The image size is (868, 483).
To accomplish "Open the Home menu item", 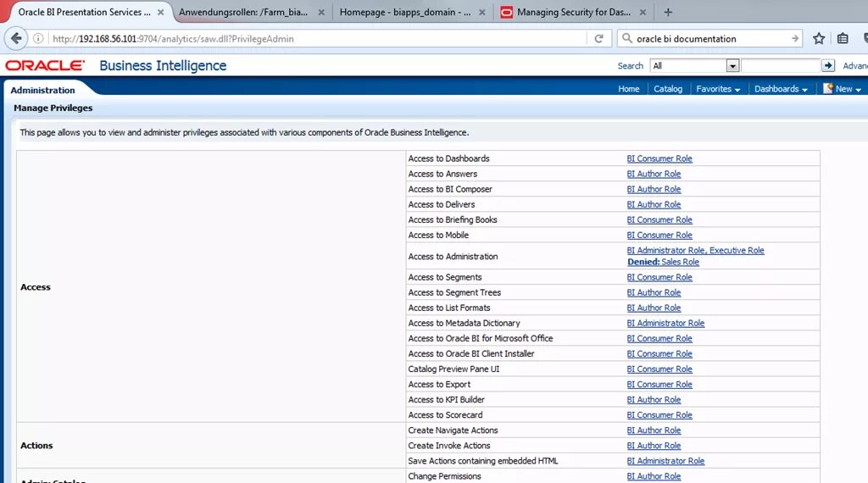I will click(628, 89).
